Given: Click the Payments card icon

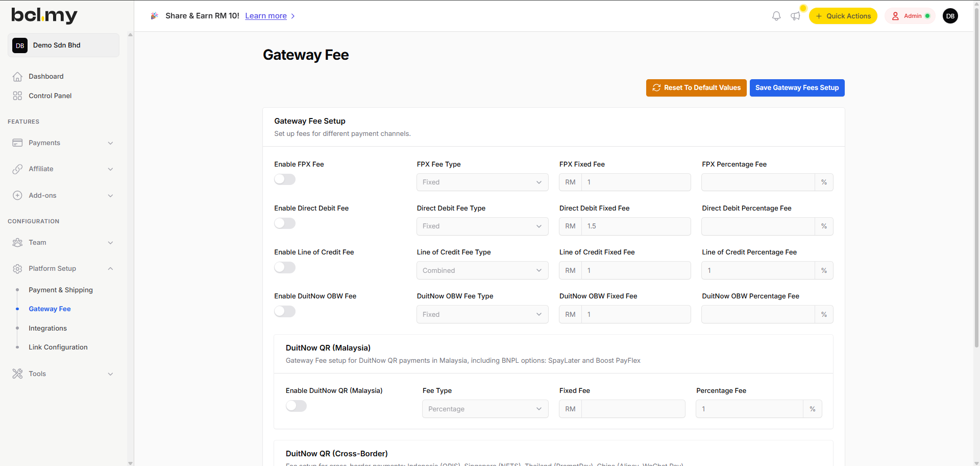Looking at the screenshot, I should tap(17, 143).
